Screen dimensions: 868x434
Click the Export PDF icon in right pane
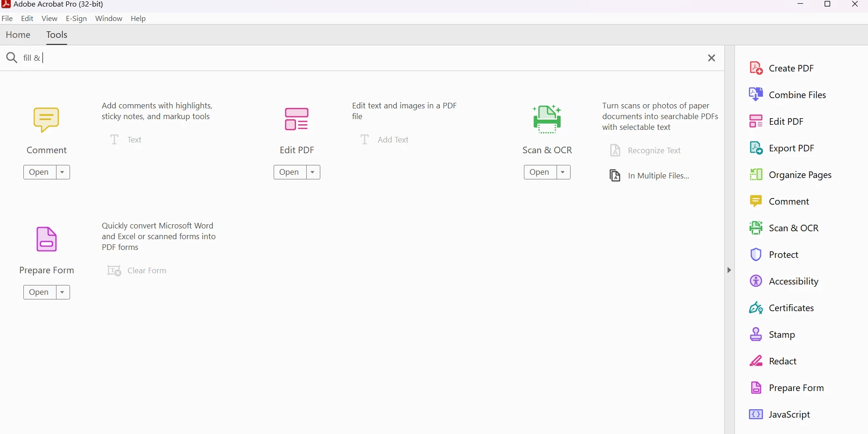pos(756,148)
